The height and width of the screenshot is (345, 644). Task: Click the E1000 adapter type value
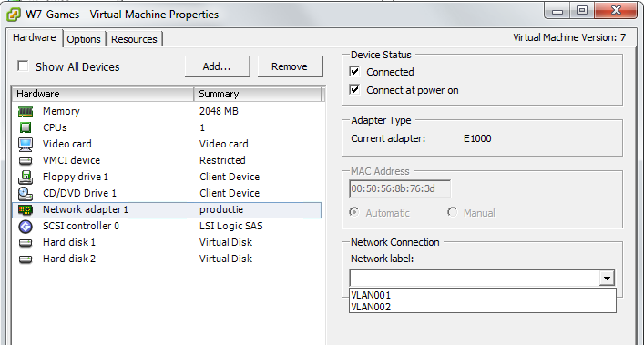tap(477, 138)
